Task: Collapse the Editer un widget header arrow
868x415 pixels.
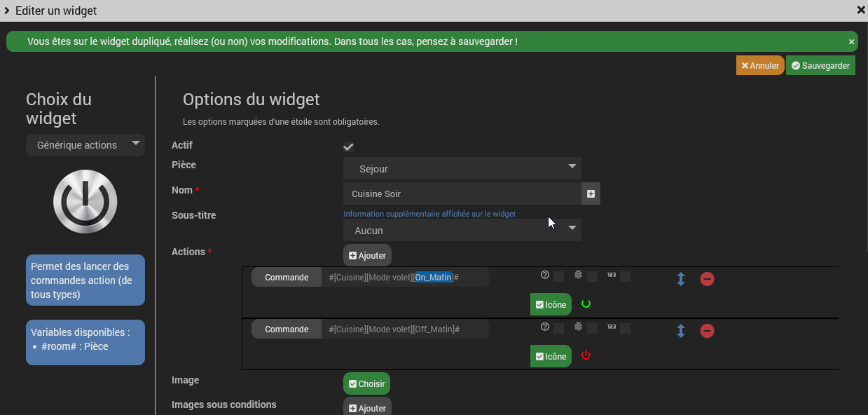Action: coord(6,11)
